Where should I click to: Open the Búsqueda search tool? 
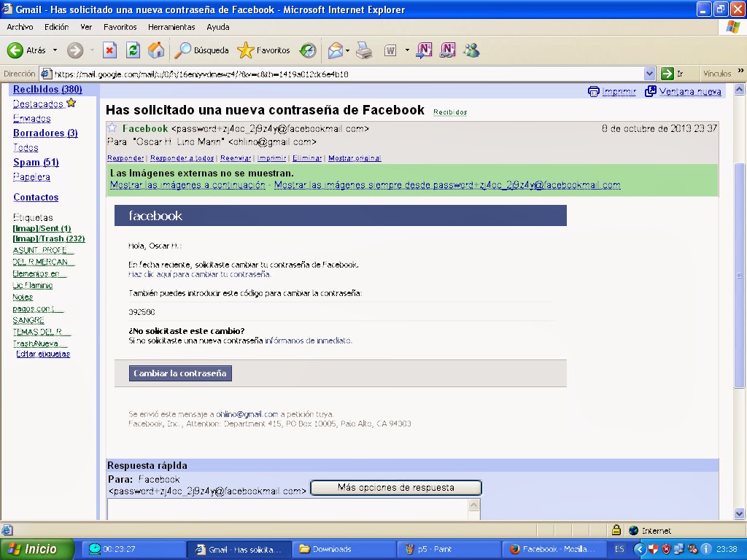coord(201,50)
